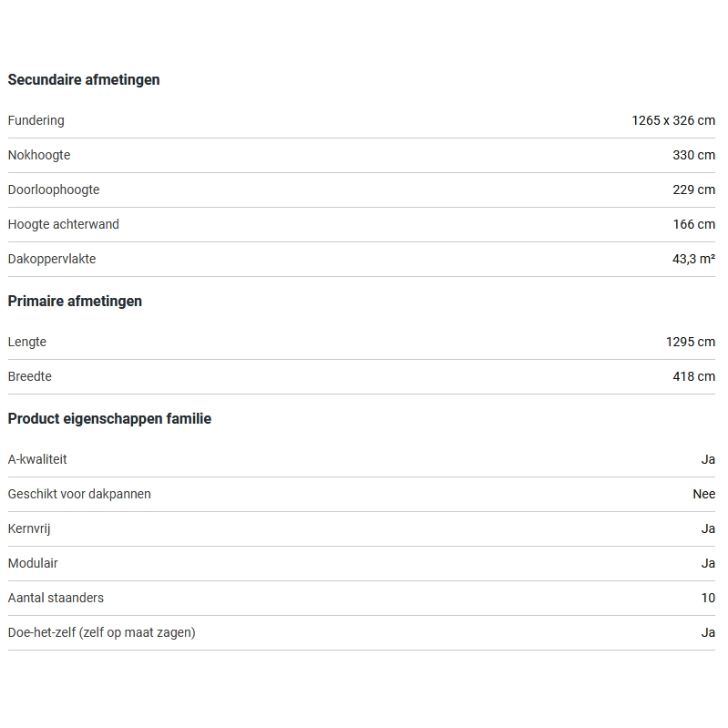The image size is (728, 728).
Task: Select the A-kwaliteit label
Action: 37,459
